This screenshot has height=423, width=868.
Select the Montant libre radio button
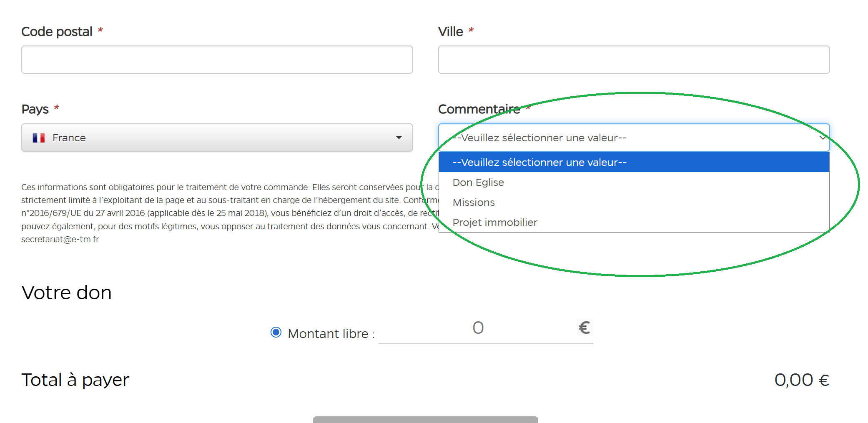[x=276, y=332]
